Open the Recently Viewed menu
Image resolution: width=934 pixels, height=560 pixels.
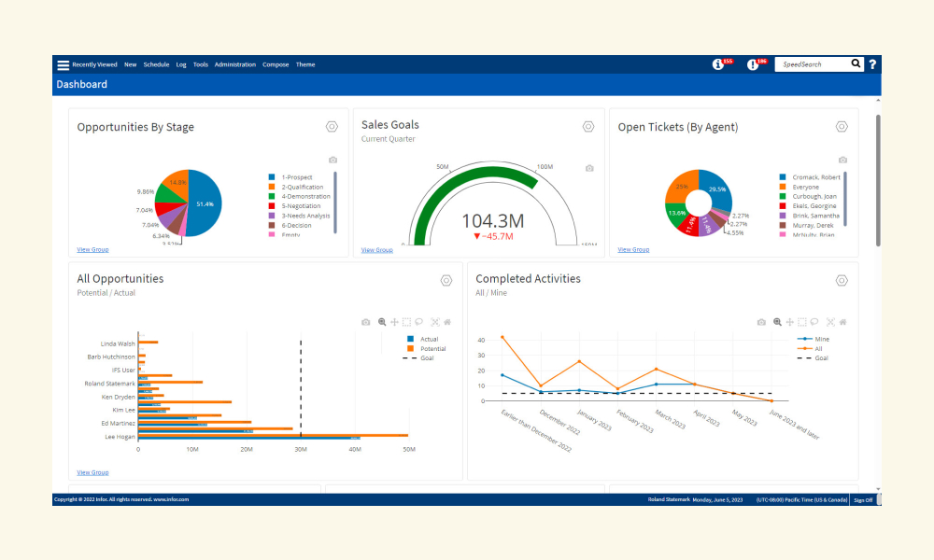pyautogui.click(x=94, y=64)
